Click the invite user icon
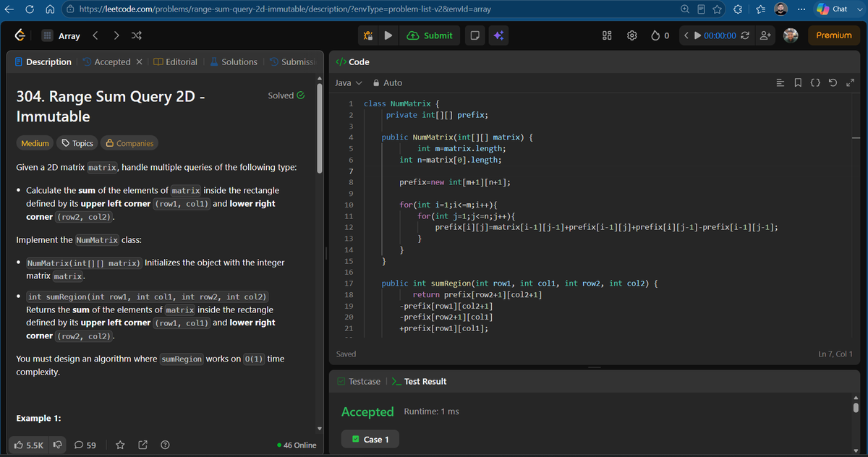 point(766,35)
